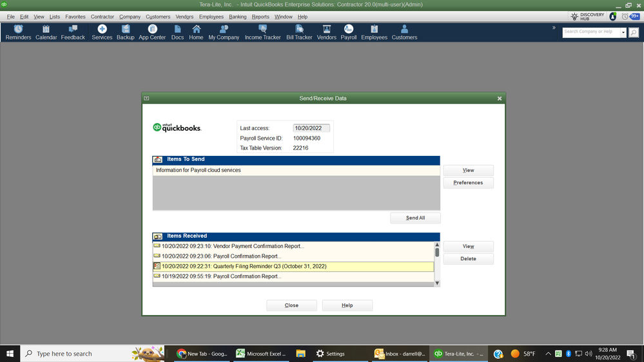Click Items Received scroll up arrow
Viewport: 644px width, 362px height.
[437, 245]
